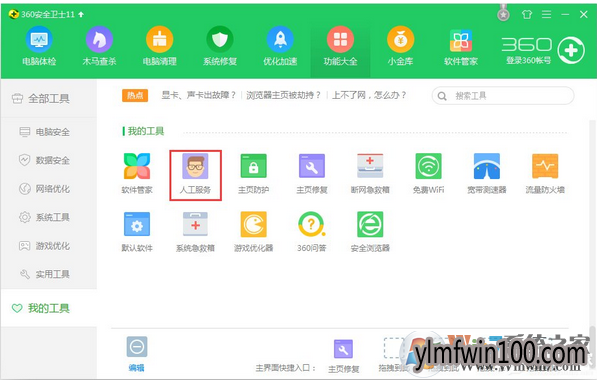Click 登录360帐号 login link
The height and width of the screenshot is (380, 597).
[528, 60]
